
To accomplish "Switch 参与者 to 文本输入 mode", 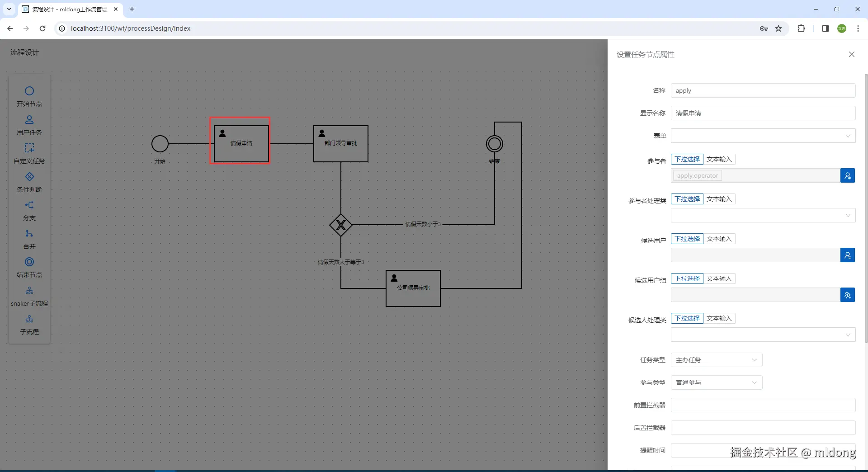I will coord(719,159).
